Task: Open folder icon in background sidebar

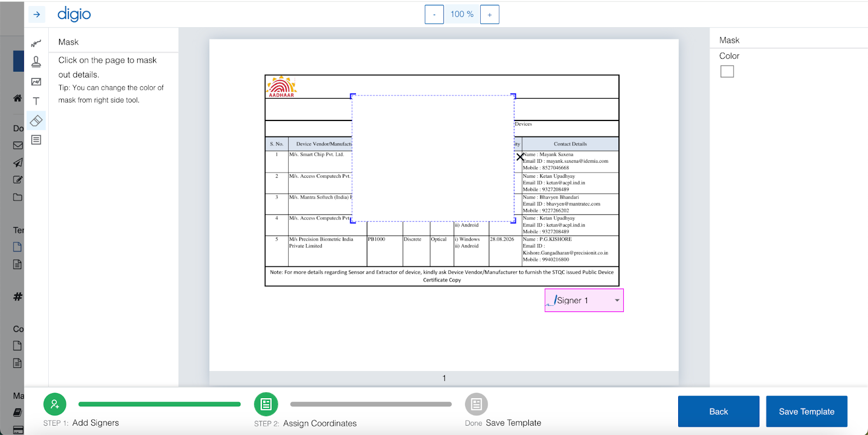Action: click(18, 197)
